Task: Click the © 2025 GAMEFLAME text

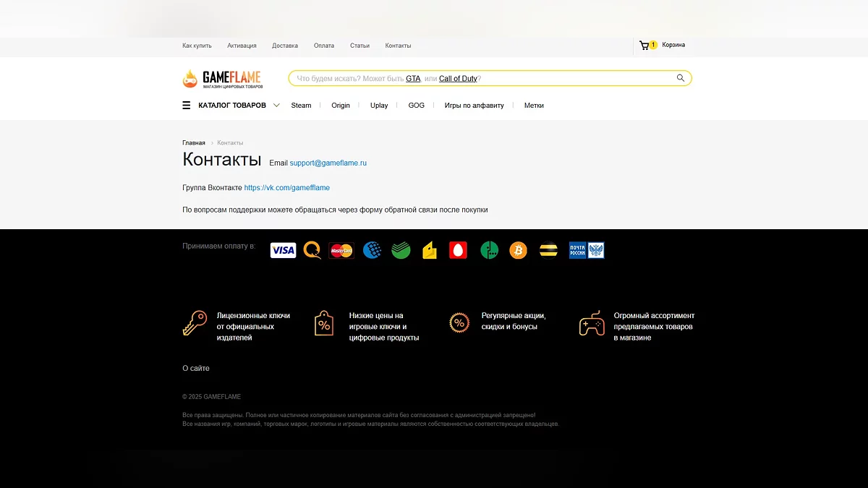Action: [212, 397]
